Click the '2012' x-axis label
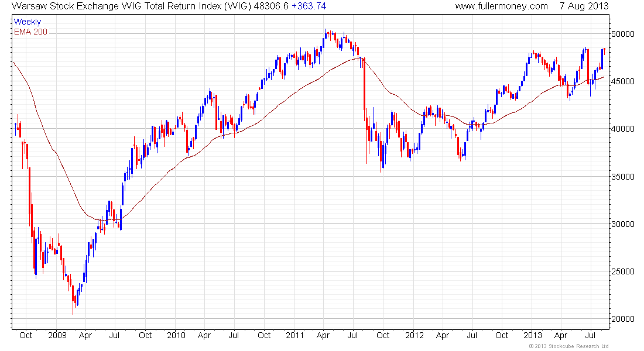The height and width of the screenshot is (351, 644). pyautogui.click(x=415, y=335)
